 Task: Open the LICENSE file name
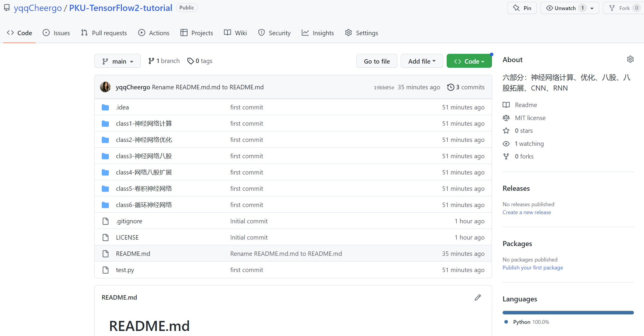(127, 238)
